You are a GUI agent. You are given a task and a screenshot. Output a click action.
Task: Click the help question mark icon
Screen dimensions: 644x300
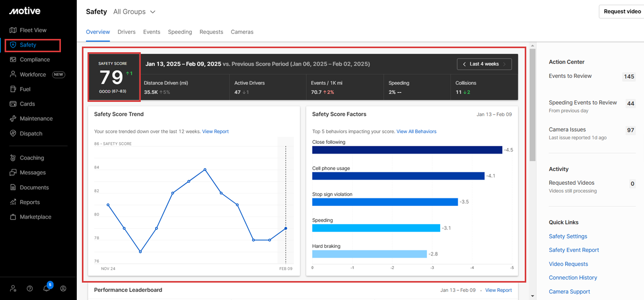(x=30, y=288)
